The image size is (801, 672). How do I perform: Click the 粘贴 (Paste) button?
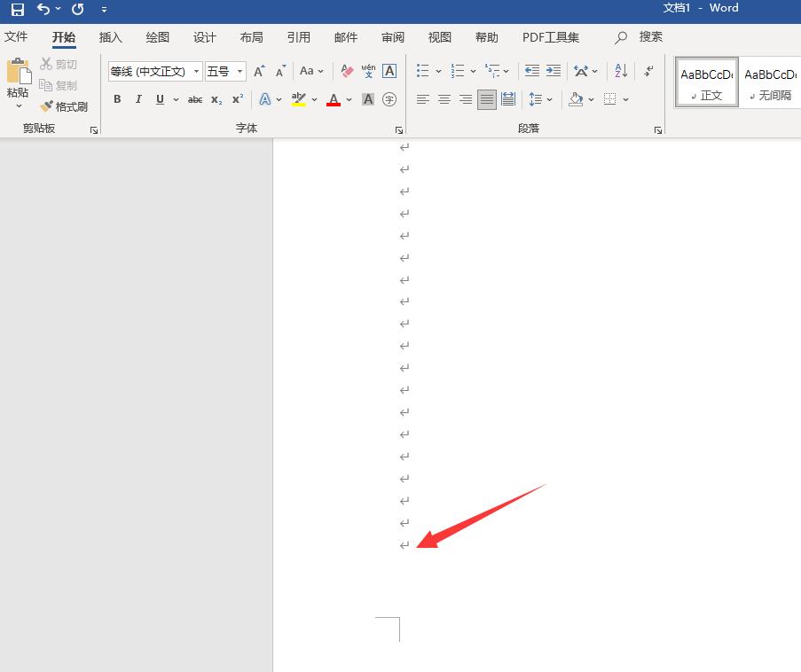(18, 80)
